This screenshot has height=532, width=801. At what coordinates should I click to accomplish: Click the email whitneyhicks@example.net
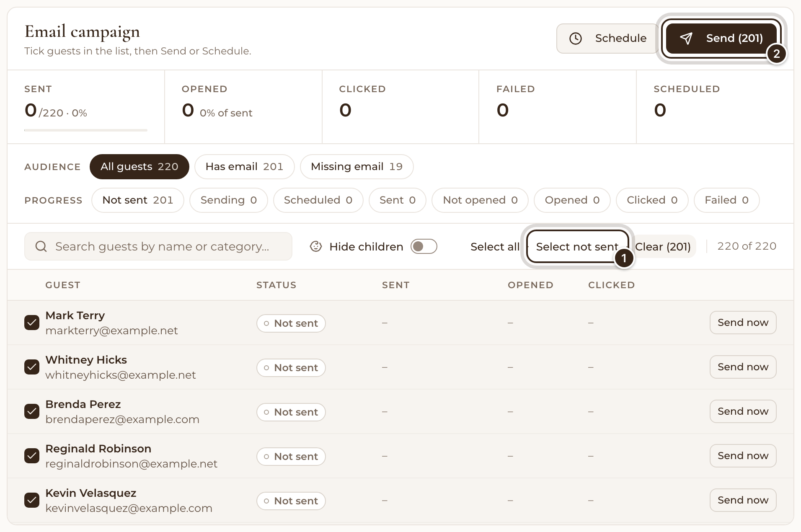point(121,375)
